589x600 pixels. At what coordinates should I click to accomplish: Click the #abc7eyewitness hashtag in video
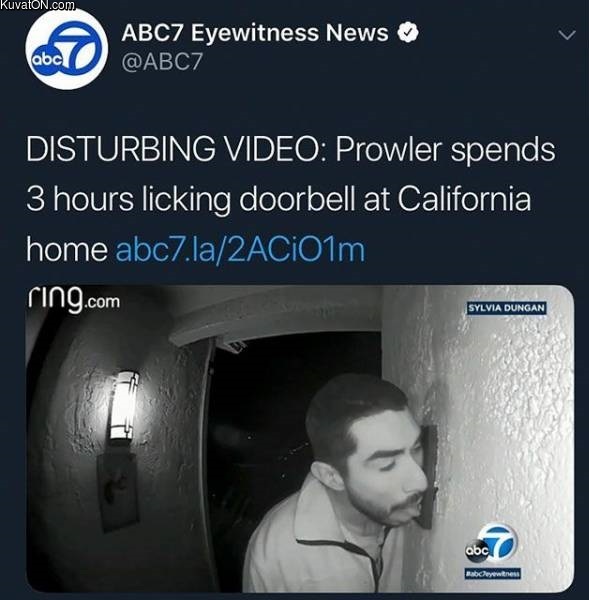pos(493,573)
